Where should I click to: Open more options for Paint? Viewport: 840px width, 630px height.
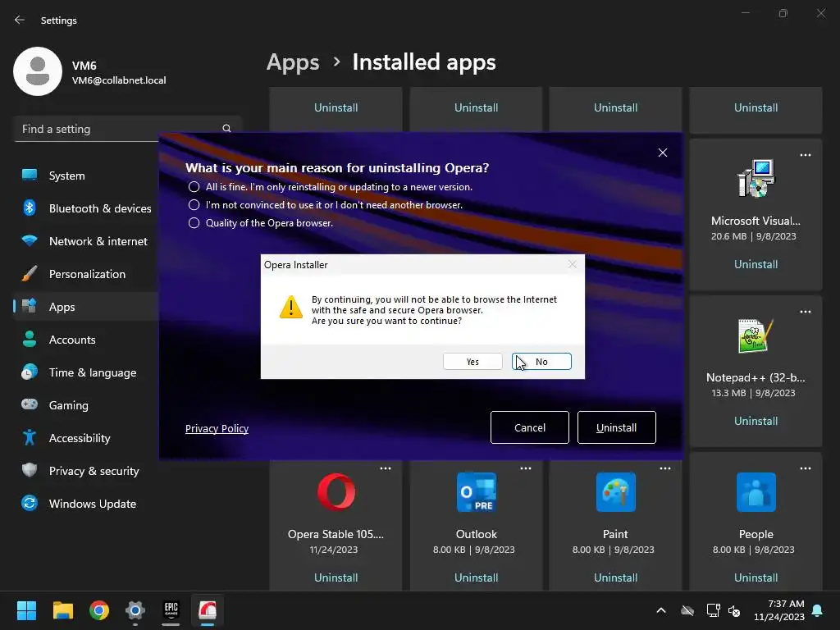coord(664,468)
